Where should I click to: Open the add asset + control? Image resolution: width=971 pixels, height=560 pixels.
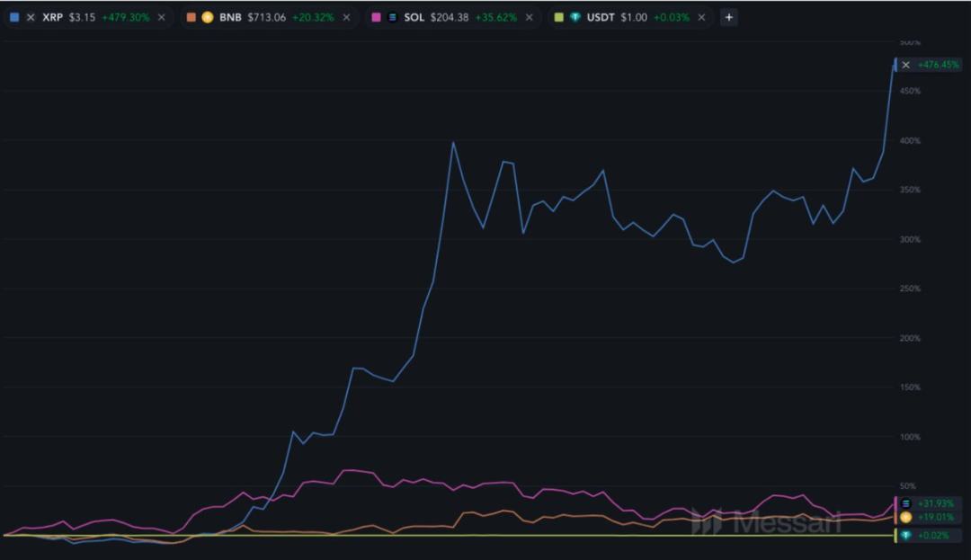[x=728, y=16]
